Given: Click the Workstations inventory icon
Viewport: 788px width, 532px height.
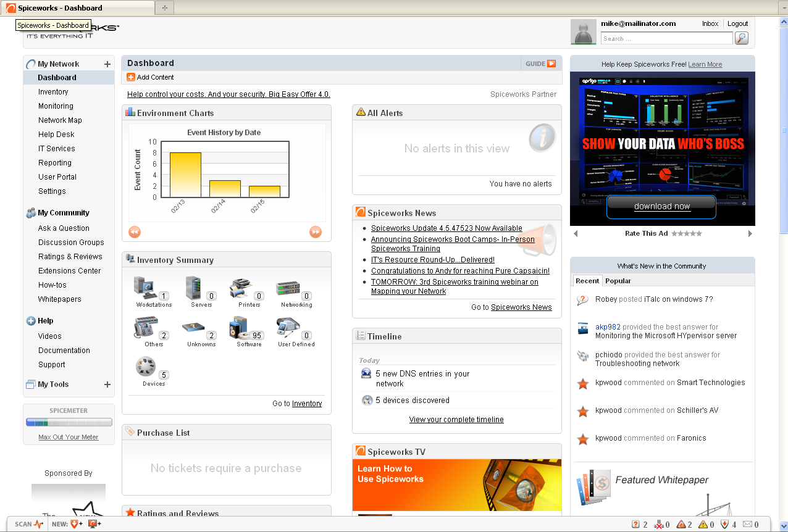Looking at the screenshot, I should (x=146, y=288).
